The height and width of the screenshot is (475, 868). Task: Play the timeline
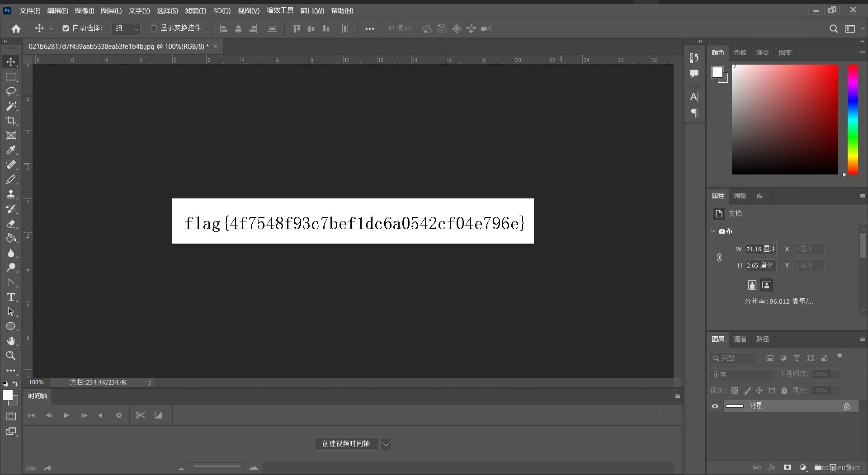click(x=66, y=415)
